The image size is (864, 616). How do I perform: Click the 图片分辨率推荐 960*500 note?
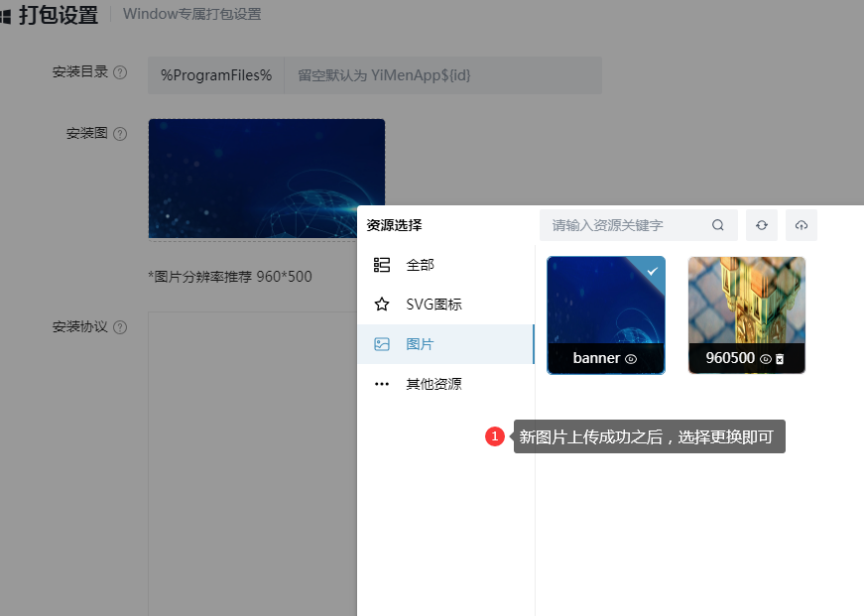click(230, 277)
